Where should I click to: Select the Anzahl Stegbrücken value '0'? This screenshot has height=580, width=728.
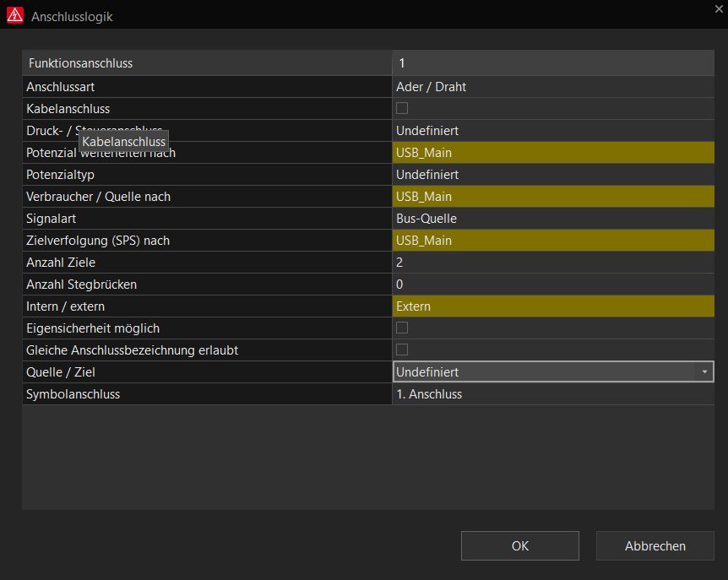pyautogui.click(x=553, y=285)
